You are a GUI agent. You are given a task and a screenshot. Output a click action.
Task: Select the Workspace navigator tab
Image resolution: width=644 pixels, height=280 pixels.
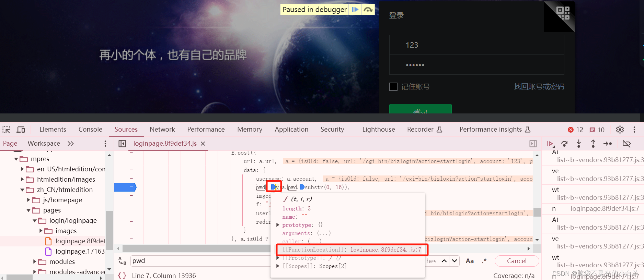click(x=44, y=144)
